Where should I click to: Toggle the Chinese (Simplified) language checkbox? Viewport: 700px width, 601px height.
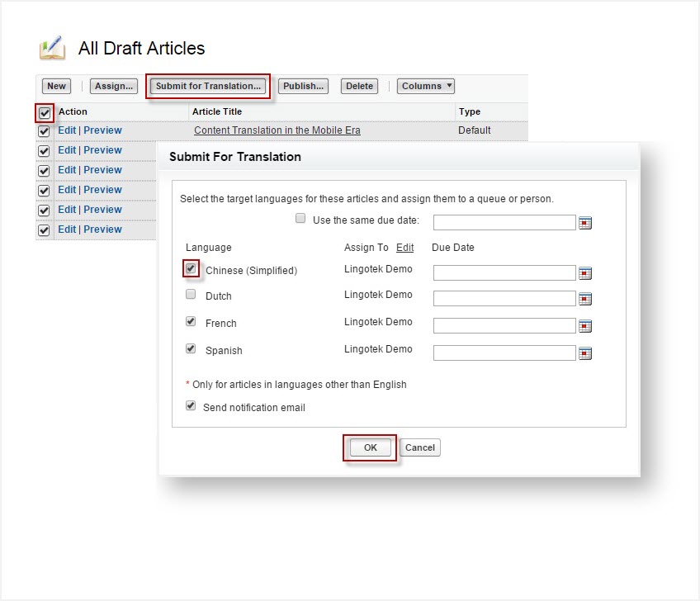tap(191, 268)
